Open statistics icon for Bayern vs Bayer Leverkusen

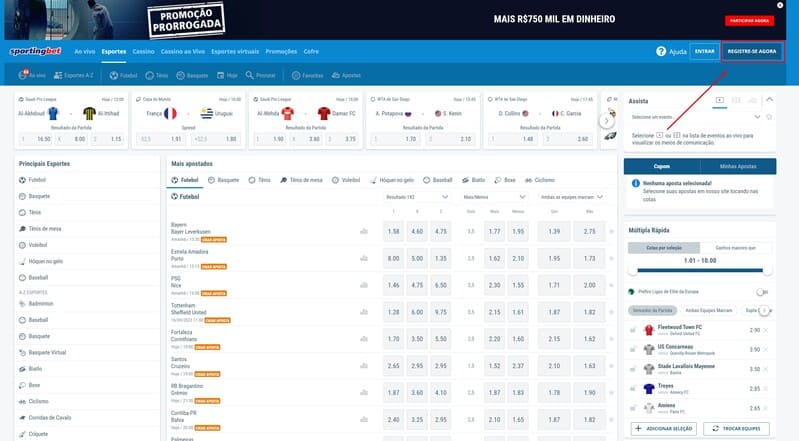[364, 231]
